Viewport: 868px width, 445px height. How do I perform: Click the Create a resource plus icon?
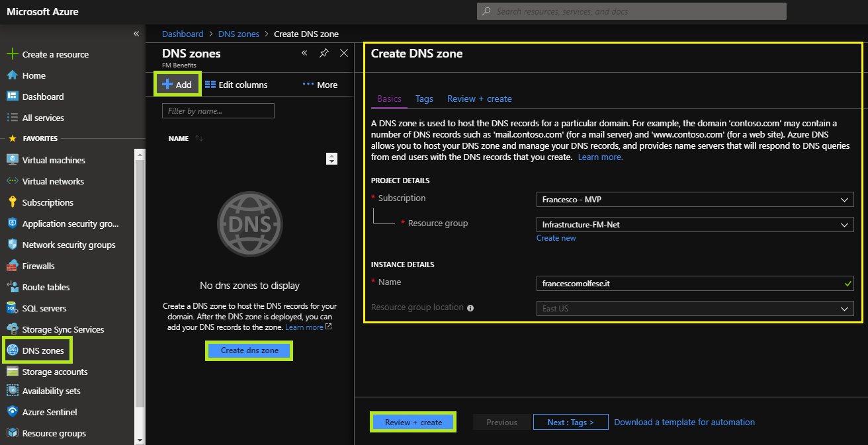12,54
